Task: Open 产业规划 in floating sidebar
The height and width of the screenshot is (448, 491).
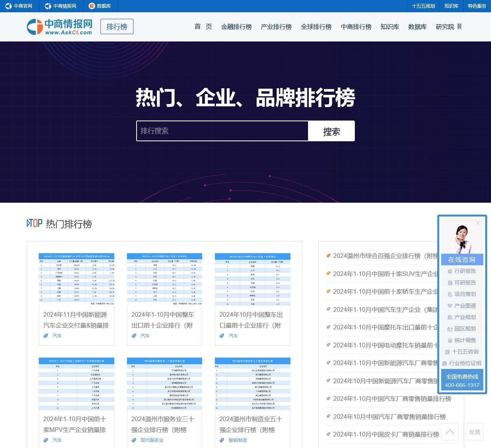Action: pyautogui.click(x=462, y=317)
